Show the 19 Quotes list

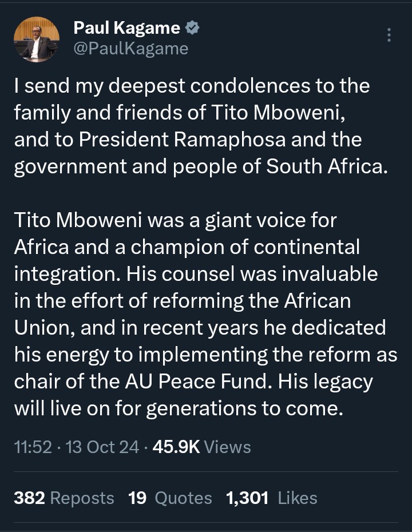pos(170,498)
